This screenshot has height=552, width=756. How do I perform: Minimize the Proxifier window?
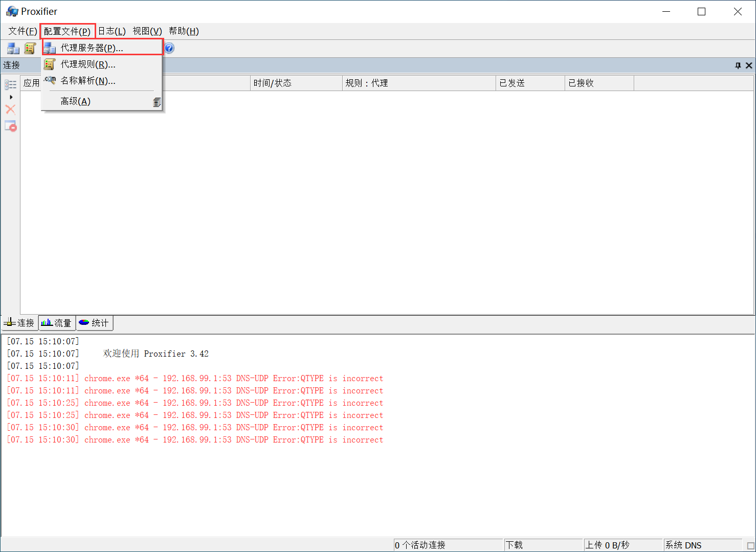666,11
